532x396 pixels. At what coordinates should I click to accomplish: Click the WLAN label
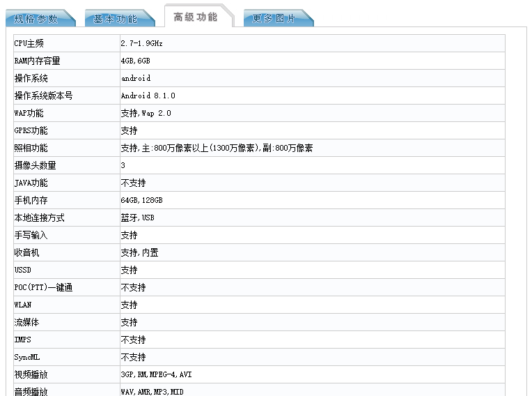[23, 305]
